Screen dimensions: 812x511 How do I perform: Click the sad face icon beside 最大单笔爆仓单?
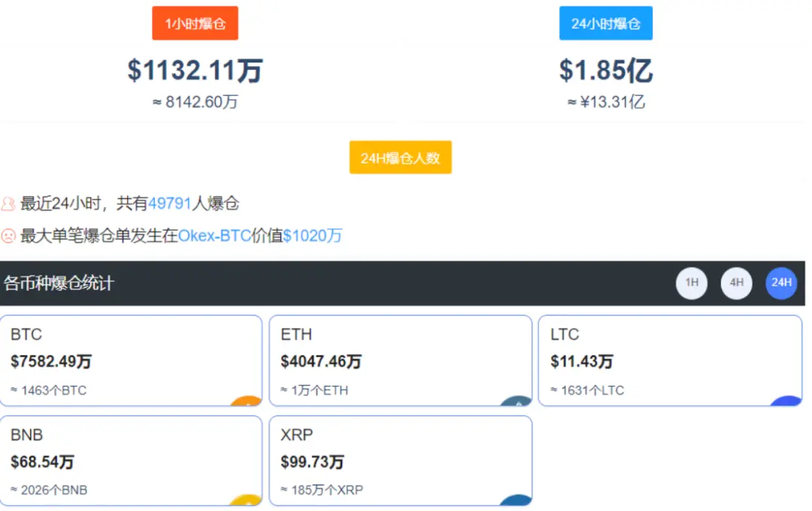coord(8,236)
